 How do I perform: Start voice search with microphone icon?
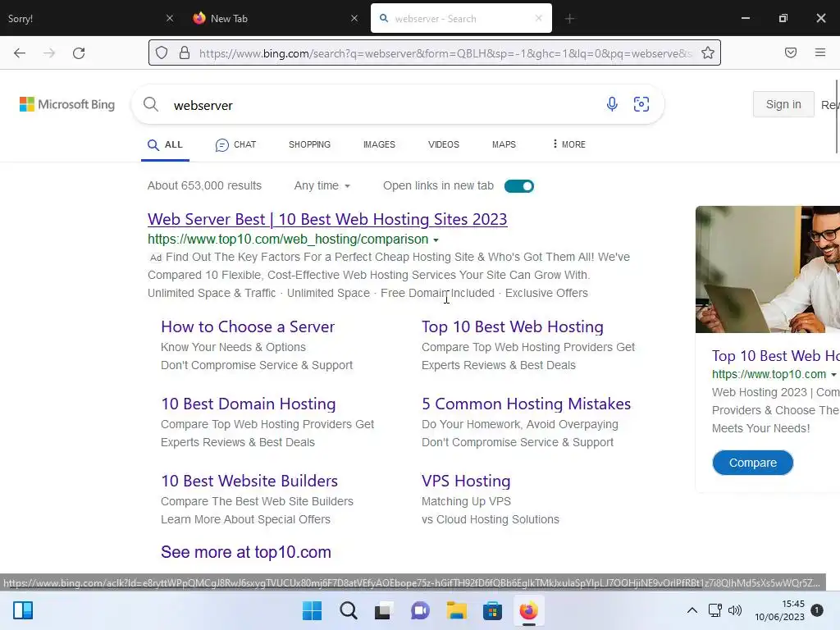(612, 104)
